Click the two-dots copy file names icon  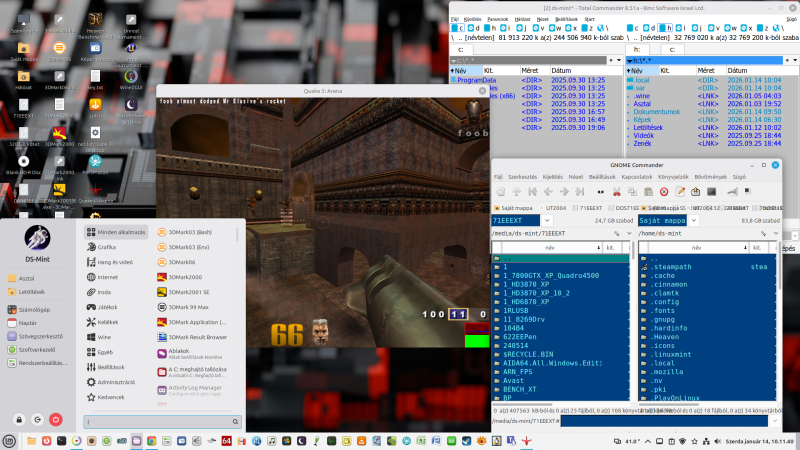[x=601, y=192]
